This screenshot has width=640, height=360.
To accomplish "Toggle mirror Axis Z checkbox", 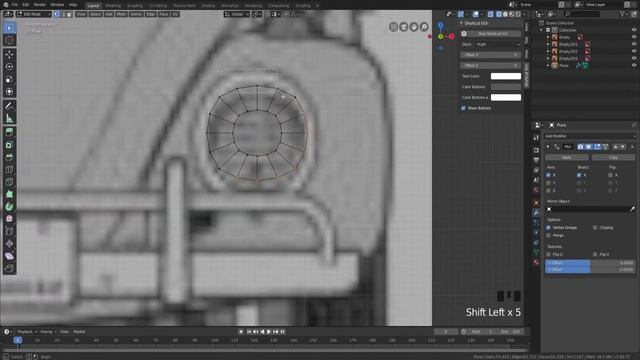I will pos(549,191).
